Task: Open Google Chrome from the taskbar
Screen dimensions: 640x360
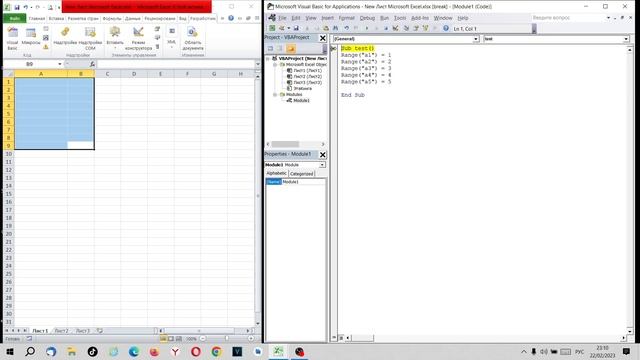Action: [x=216, y=352]
